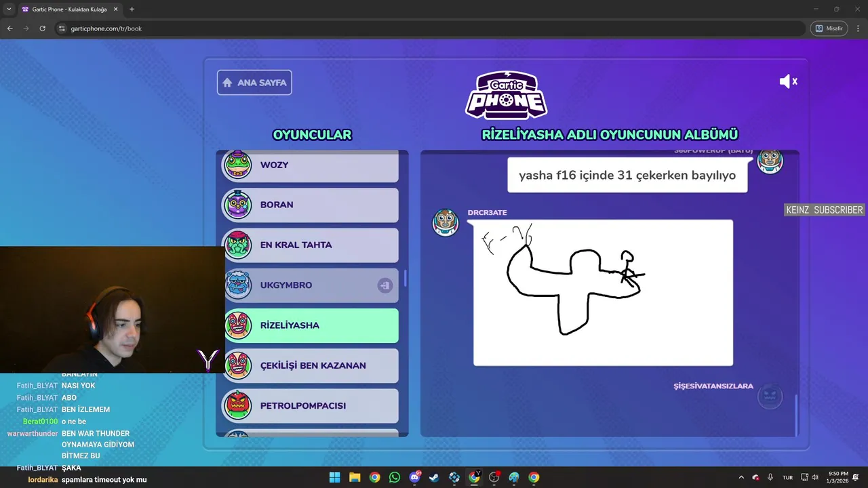The width and height of the screenshot is (868, 488).
Task: Click the F-16 drawing image
Action: tap(603, 293)
